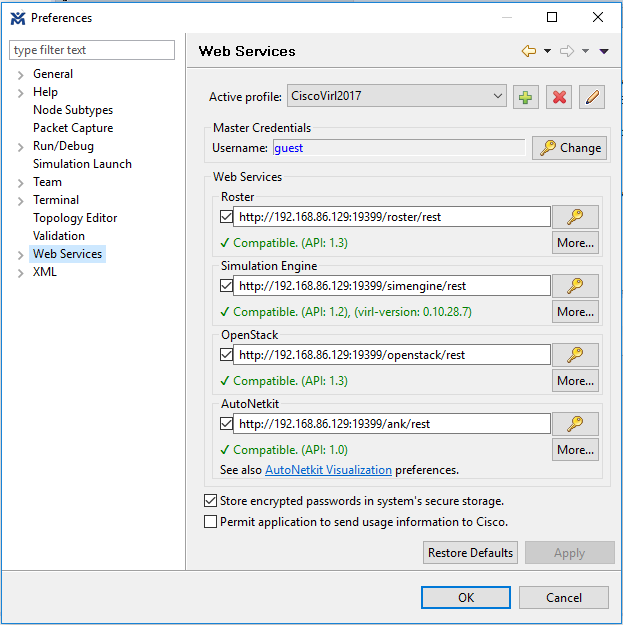Click More button for AutoNetkit service
Viewport: 623px width, 625px height.
point(575,450)
